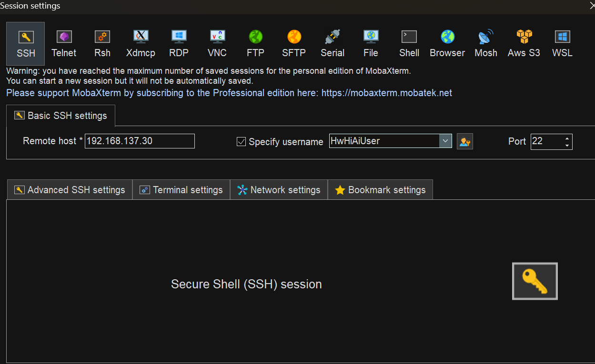This screenshot has height=364, width=595.
Task: Open the credentials manager user icon
Action: 464,141
